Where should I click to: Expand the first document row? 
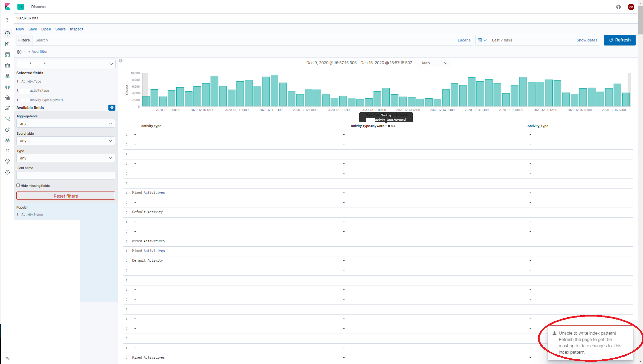click(x=126, y=135)
